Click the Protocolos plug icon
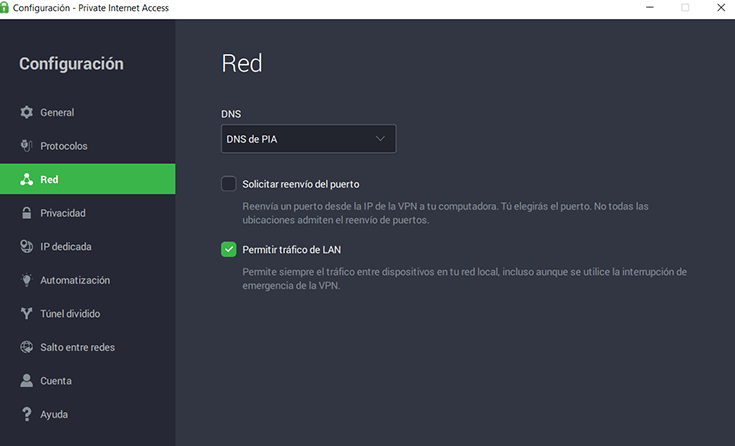 click(x=27, y=146)
